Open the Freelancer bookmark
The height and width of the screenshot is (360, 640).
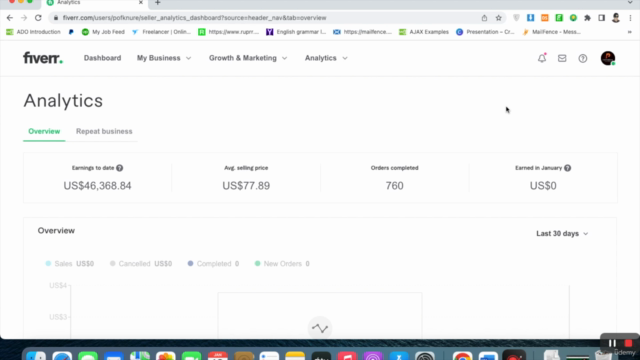pos(161,32)
